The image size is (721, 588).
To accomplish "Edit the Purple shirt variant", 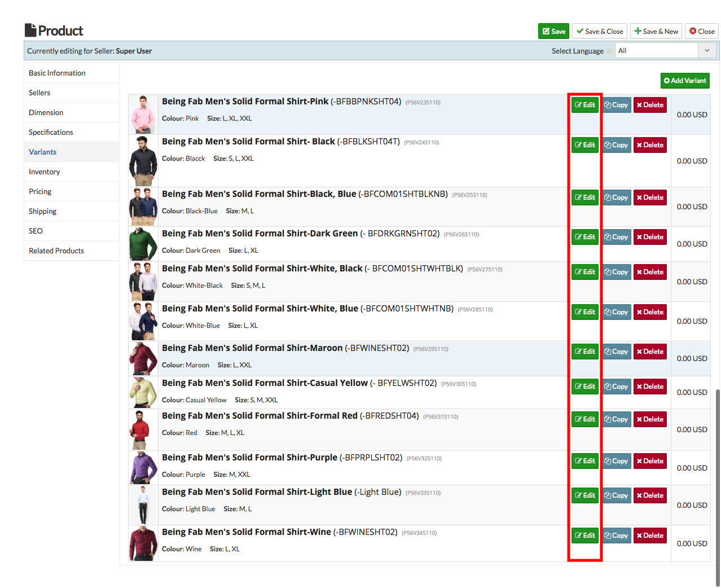I will coord(585,461).
